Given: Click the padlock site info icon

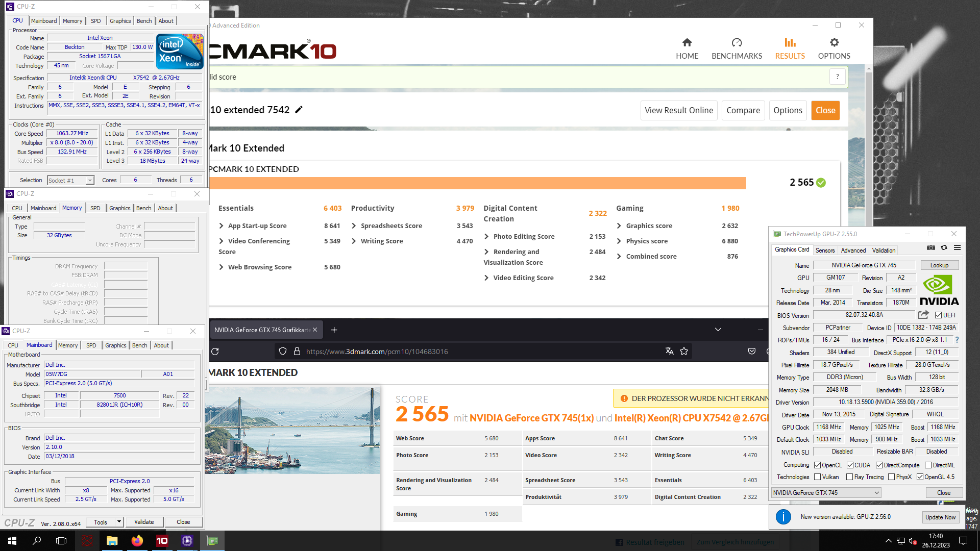Looking at the screenshot, I should tap(297, 351).
